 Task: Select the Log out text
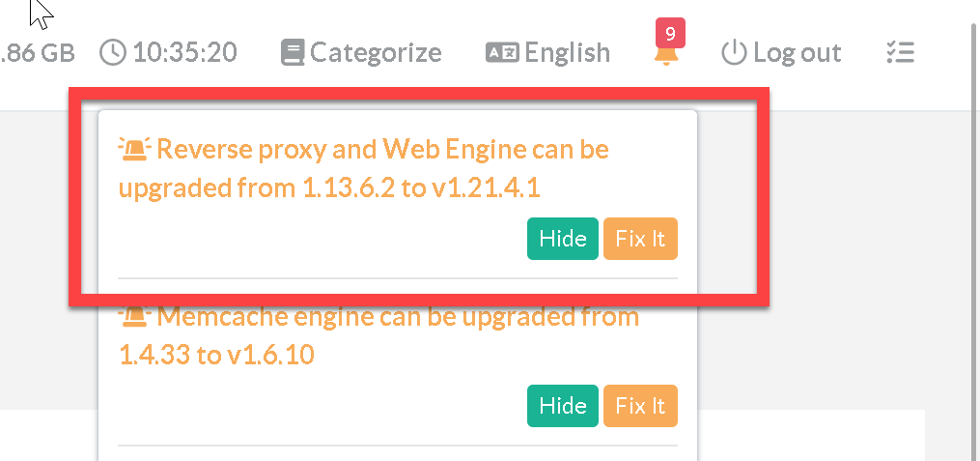(x=797, y=52)
